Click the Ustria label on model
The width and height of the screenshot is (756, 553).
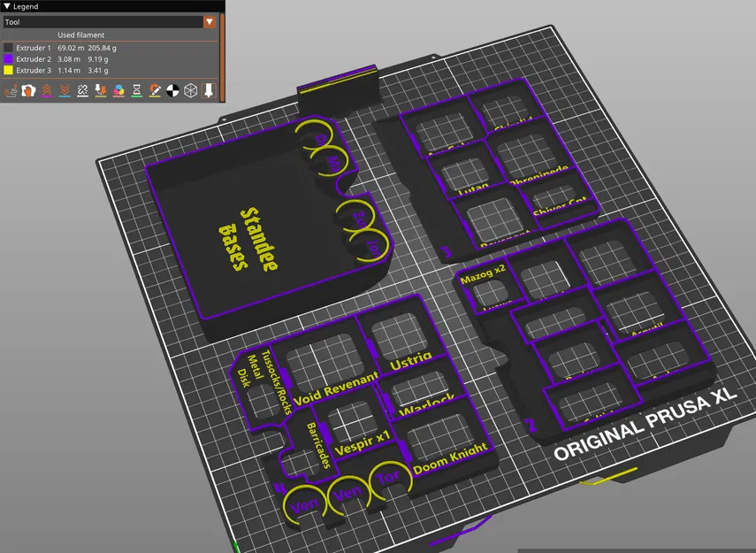(x=411, y=360)
